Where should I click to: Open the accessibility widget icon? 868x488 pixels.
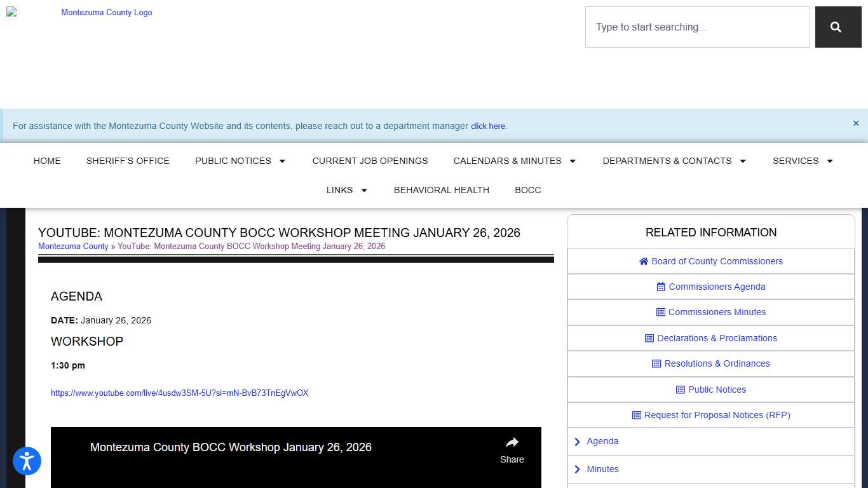[27, 461]
